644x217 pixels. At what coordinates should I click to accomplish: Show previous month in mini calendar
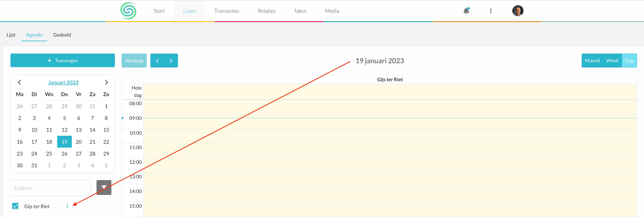click(19, 82)
